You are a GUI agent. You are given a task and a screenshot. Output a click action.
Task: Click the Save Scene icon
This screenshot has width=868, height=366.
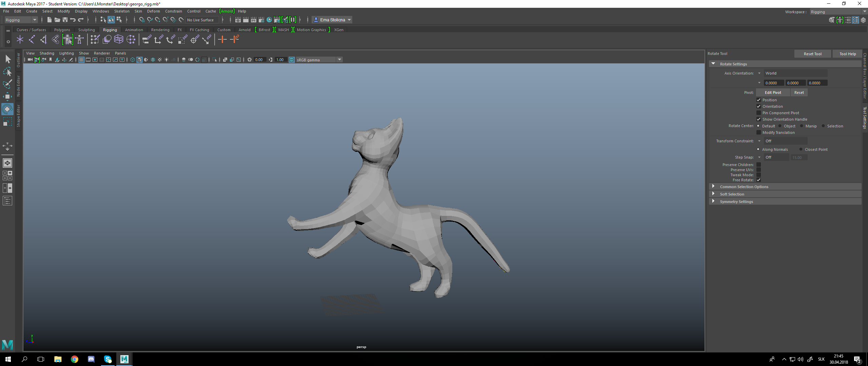tap(65, 20)
